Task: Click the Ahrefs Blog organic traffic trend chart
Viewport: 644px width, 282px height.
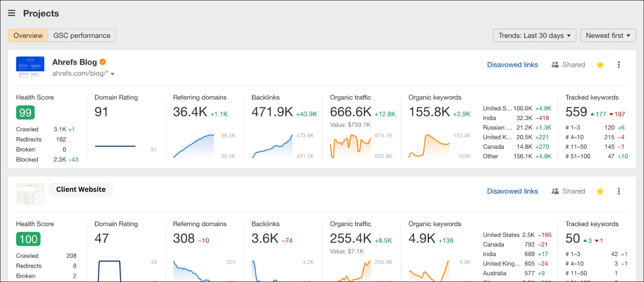Action: tap(351, 146)
